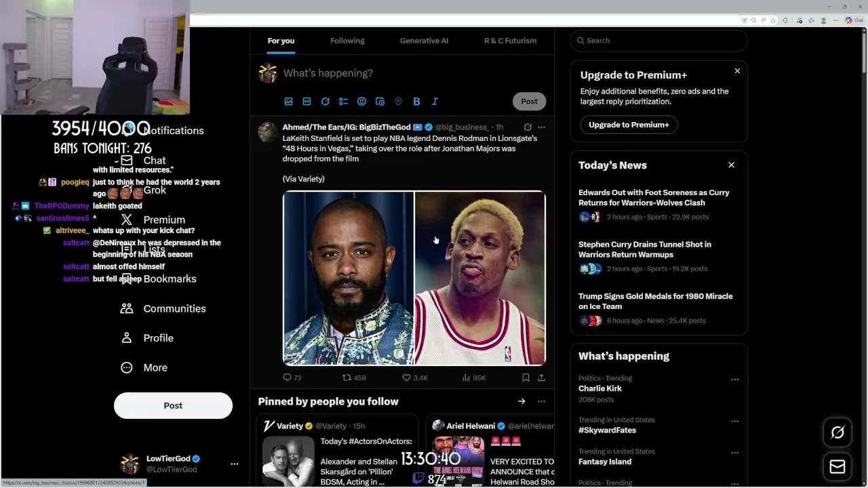Open Communities in the sidebar
Image resolution: width=868 pixels, height=488 pixels.
tap(163, 308)
